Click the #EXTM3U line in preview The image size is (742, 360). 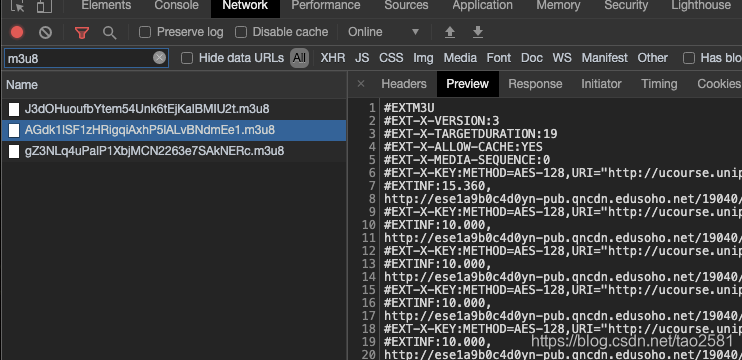(409, 108)
